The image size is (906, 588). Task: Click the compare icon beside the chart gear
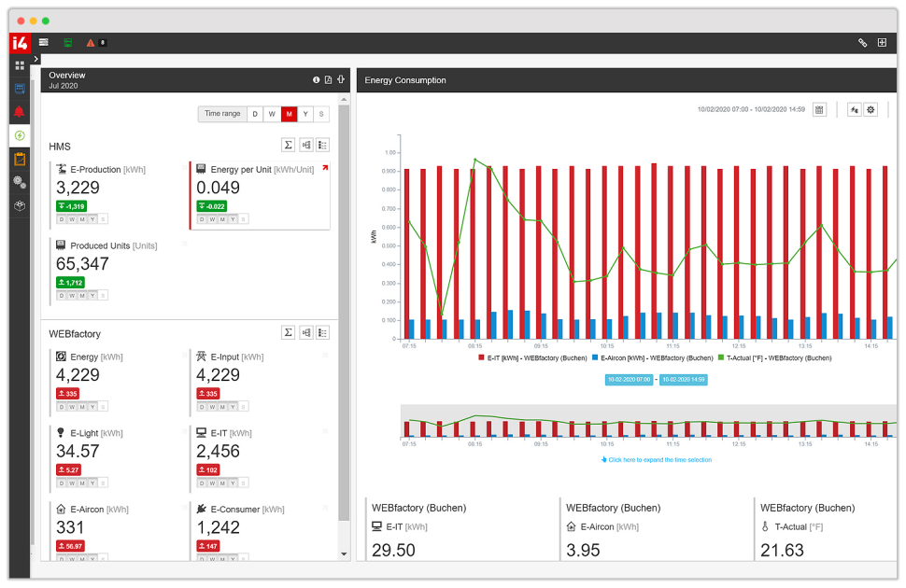tap(854, 109)
